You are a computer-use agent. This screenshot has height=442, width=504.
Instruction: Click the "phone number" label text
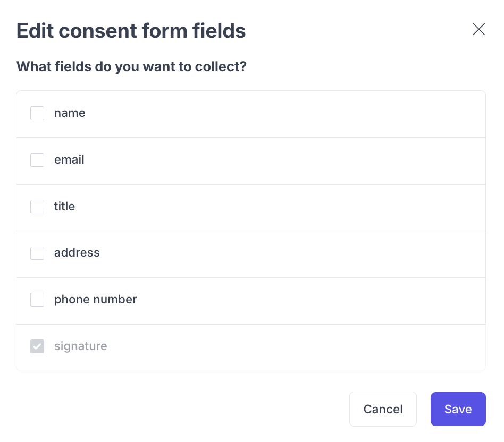[x=95, y=300]
